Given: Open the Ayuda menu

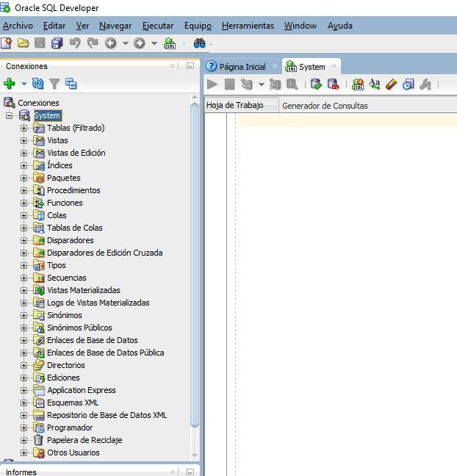Looking at the screenshot, I should point(340,26).
